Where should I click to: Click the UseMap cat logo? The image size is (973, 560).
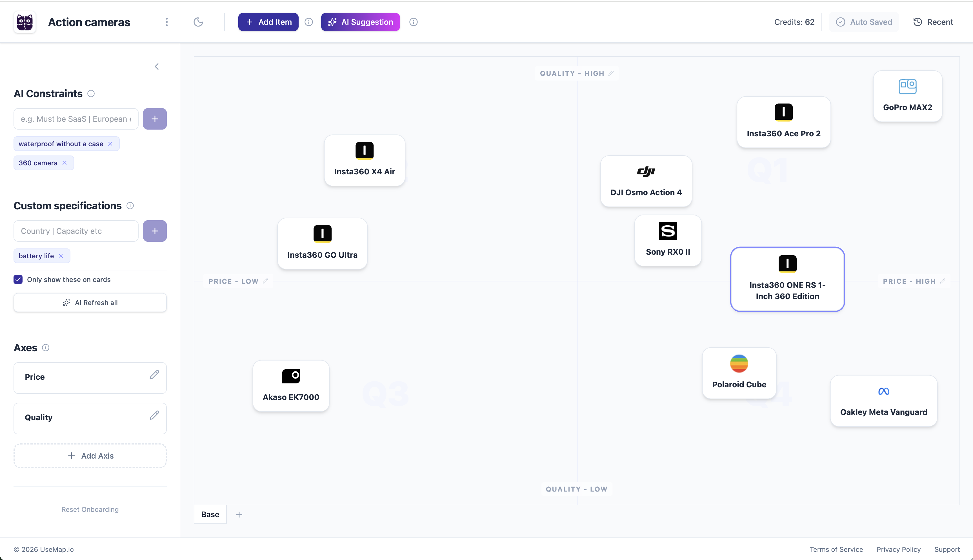point(24,22)
